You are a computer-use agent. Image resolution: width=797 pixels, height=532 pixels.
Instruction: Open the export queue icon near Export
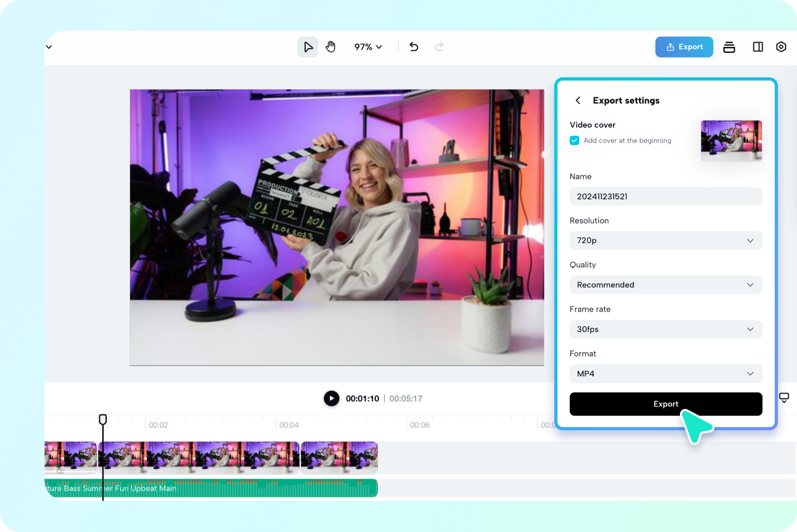click(x=729, y=47)
